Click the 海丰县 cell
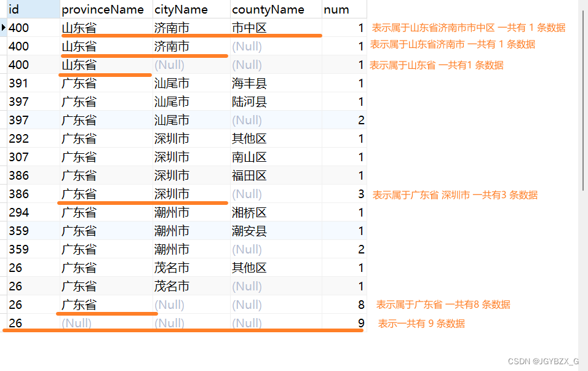This screenshot has height=371, width=588. (x=276, y=83)
